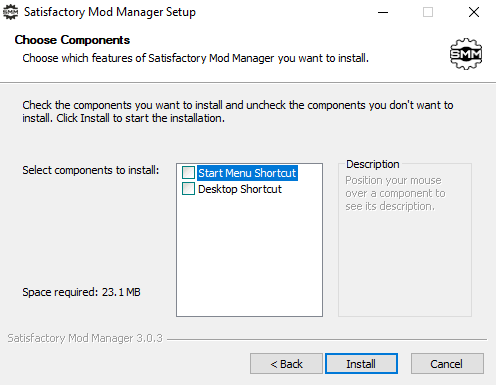Click the SMM gear logo in header

point(466,54)
